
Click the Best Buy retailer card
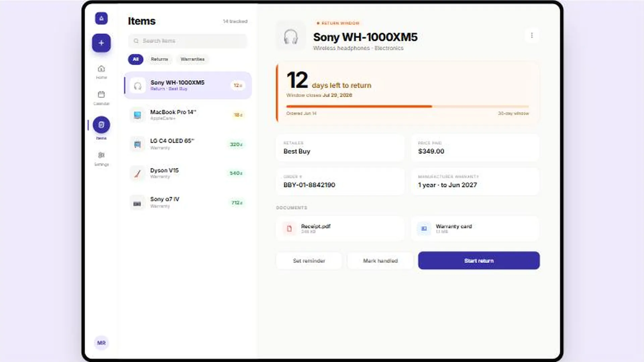click(x=340, y=148)
